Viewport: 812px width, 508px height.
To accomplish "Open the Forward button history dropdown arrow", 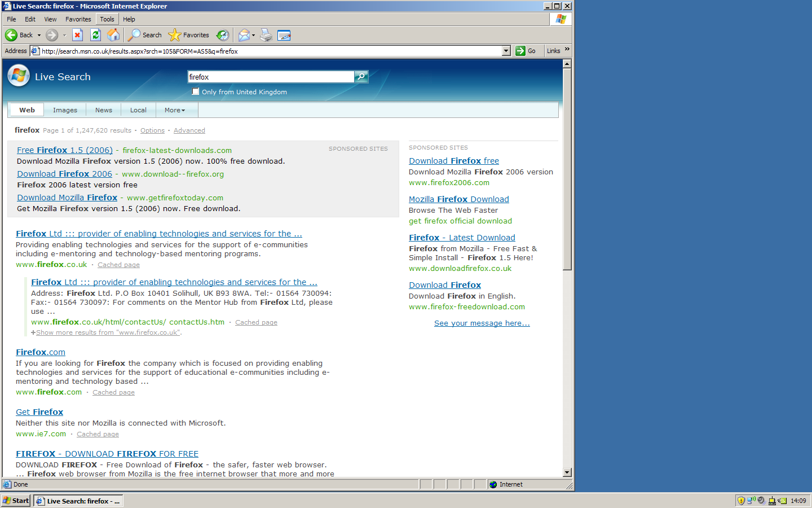I will [64, 35].
